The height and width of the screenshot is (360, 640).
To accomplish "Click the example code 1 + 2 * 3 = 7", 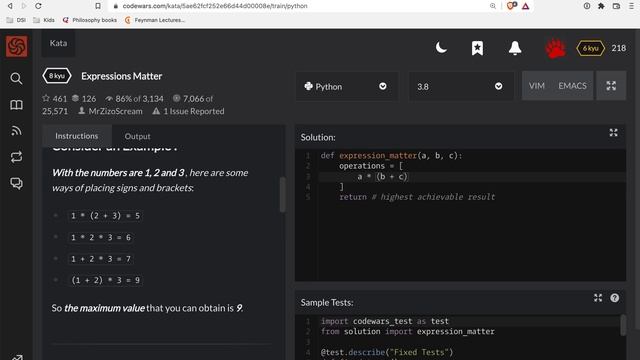I will pyautogui.click(x=101, y=259).
